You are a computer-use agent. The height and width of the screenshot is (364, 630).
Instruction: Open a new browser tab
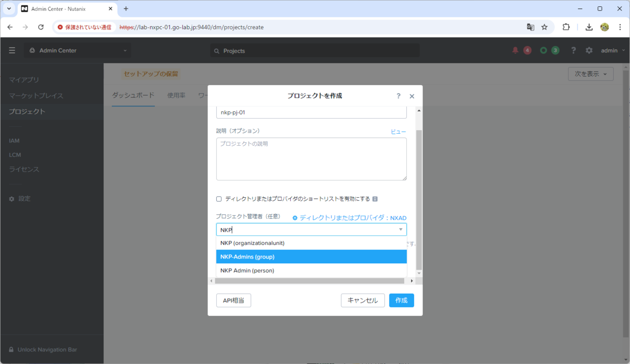click(126, 9)
